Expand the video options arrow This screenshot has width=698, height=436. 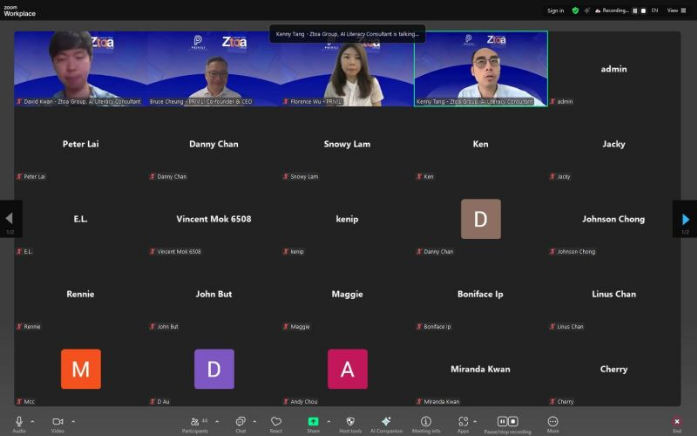point(73,421)
